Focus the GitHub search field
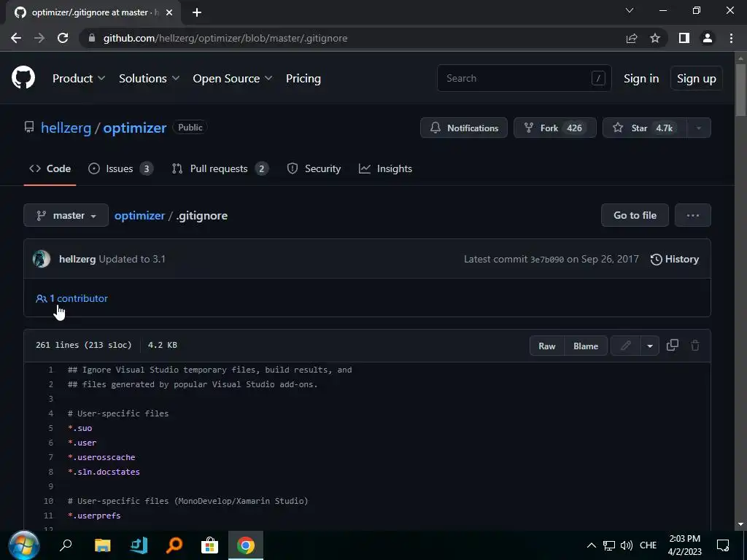Screen dimensions: 747x560 [x=524, y=78]
